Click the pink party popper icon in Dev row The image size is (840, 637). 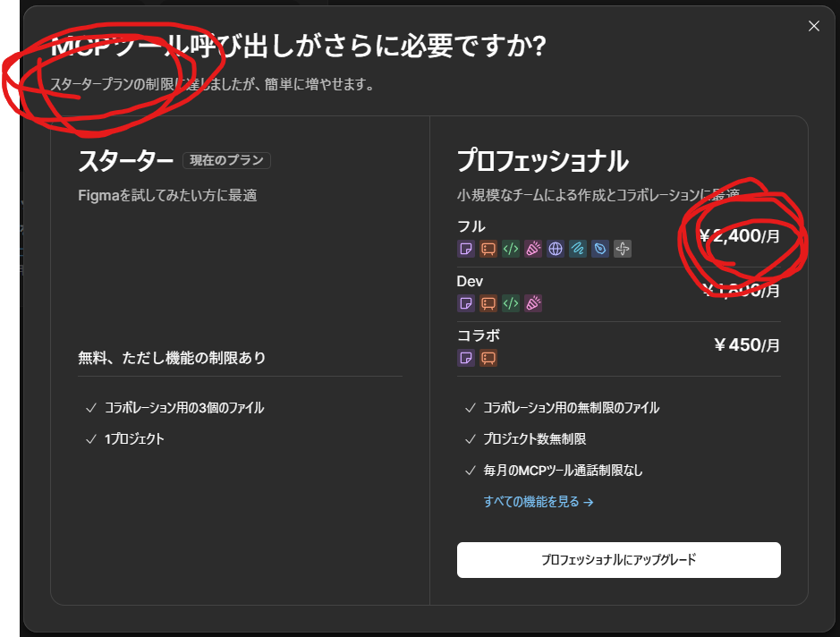[x=533, y=303]
